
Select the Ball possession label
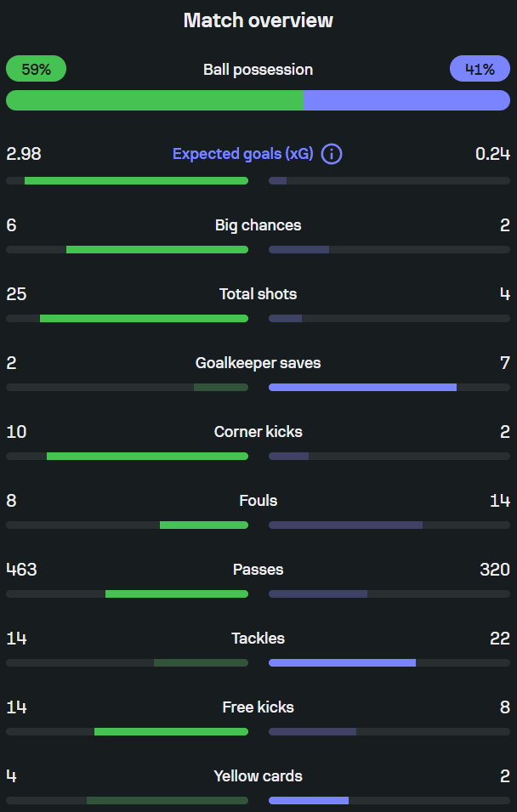pos(258,70)
